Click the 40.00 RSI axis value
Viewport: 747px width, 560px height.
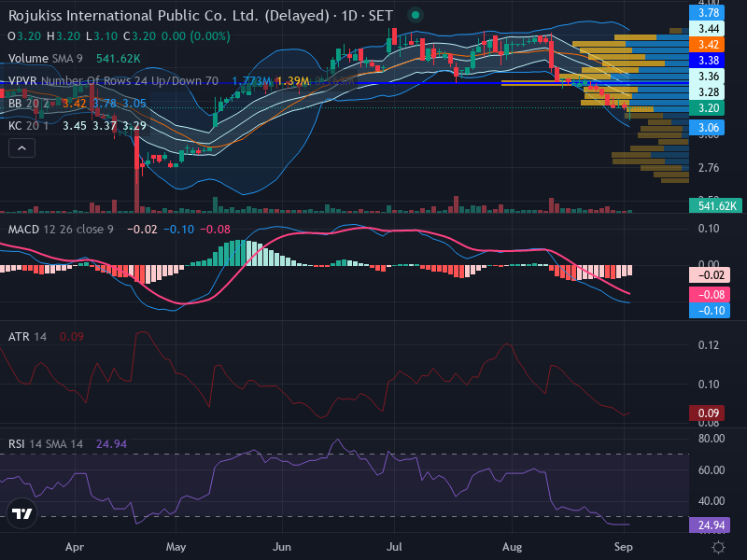click(x=712, y=501)
